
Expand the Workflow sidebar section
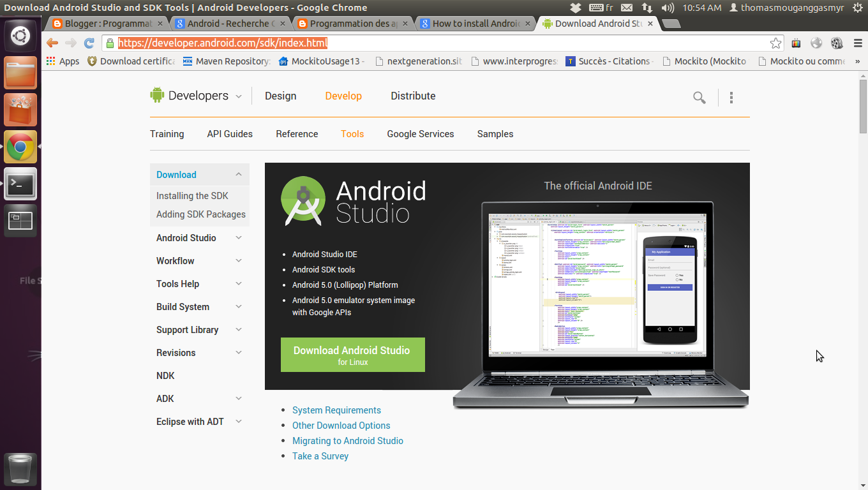click(238, 260)
